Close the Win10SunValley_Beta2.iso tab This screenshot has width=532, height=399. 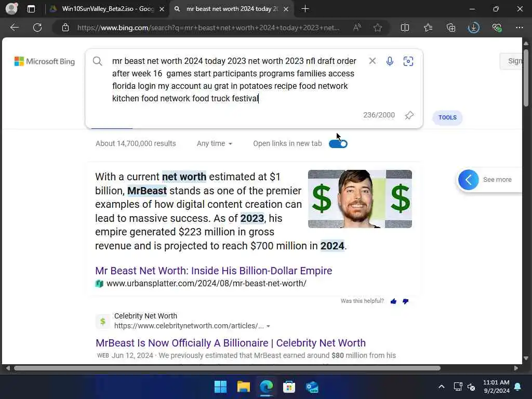162,9
